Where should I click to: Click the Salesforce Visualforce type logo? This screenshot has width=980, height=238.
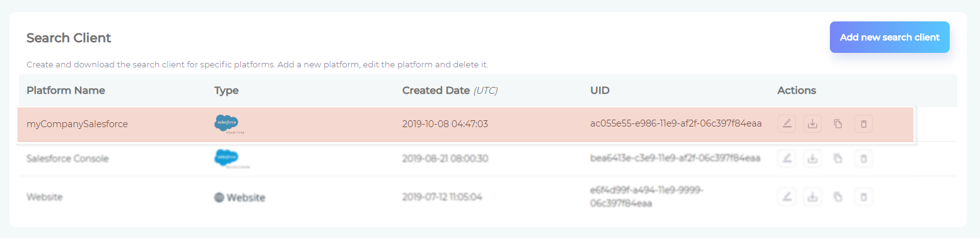click(227, 124)
